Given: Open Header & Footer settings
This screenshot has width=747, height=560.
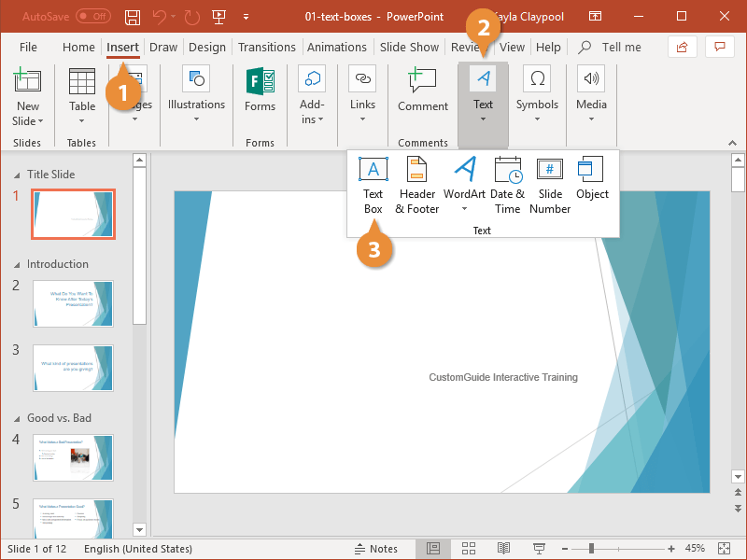Looking at the screenshot, I should click(x=416, y=185).
